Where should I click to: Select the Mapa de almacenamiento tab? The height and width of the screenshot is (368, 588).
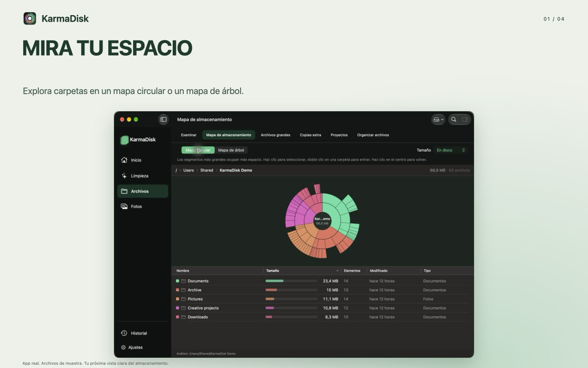pyautogui.click(x=229, y=135)
